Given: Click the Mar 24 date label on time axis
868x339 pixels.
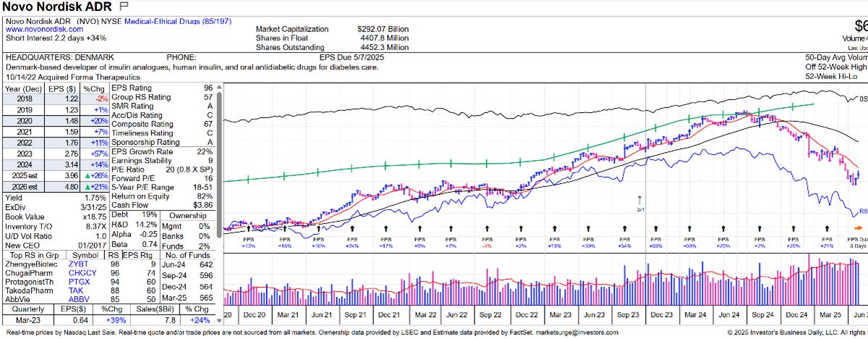Looking at the screenshot, I should point(694,315).
